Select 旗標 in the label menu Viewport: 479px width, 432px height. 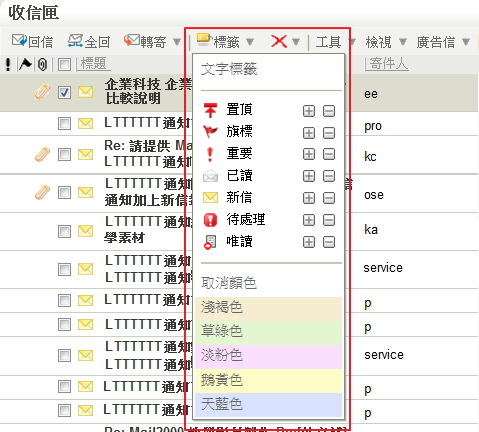pyautogui.click(x=239, y=131)
